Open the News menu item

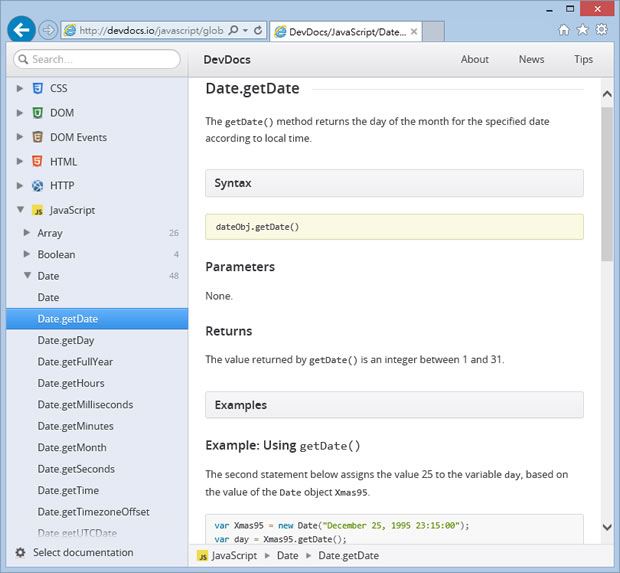(x=531, y=59)
